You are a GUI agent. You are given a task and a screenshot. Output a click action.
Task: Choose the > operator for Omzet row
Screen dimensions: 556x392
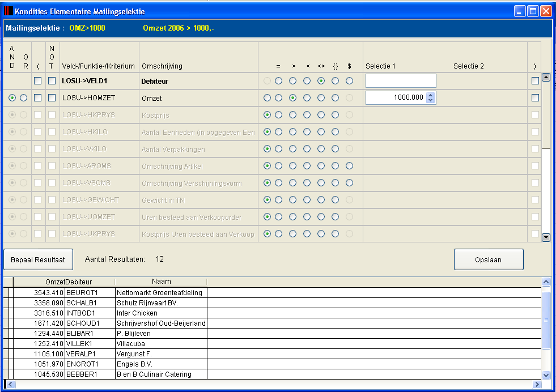point(292,98)
